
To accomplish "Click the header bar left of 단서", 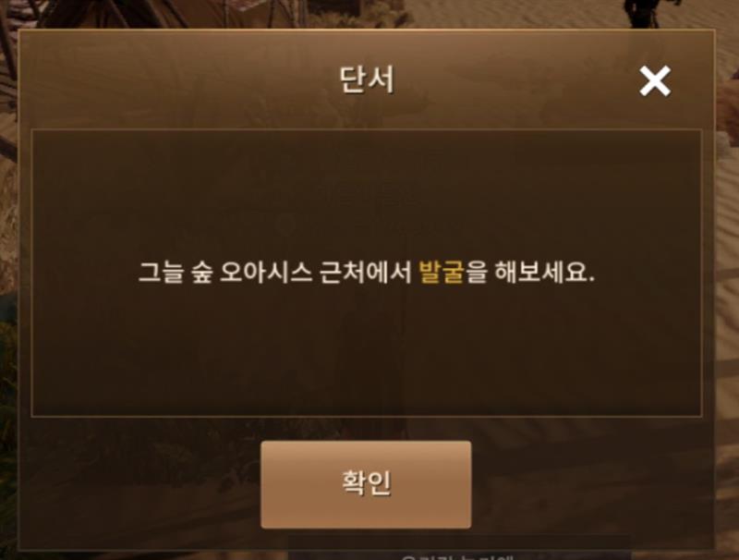I will pyautogui.click(x=179, y=79).
